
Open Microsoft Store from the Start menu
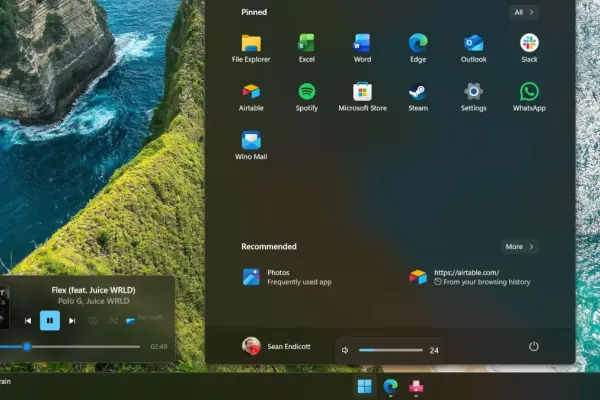362,97
